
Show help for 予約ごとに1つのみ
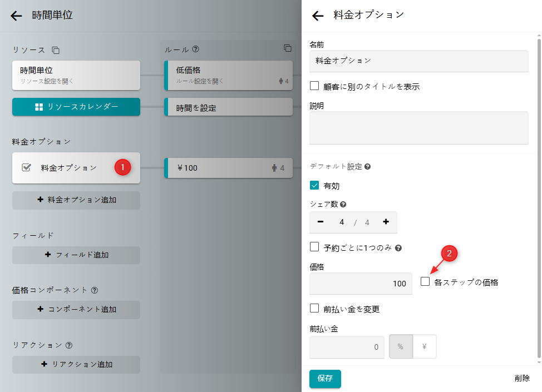click(398, 248)
